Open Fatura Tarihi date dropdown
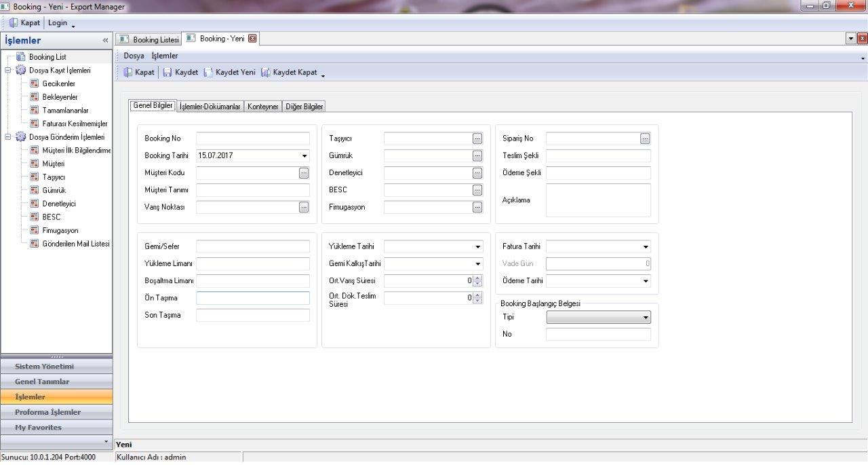Viewport: 868px width, 465px height. [x=646, y=247]
